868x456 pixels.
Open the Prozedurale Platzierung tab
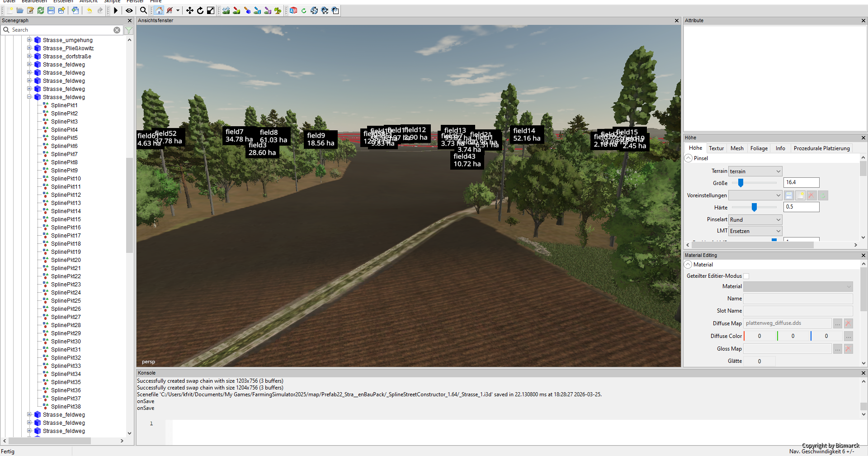(x=821, y=148)
